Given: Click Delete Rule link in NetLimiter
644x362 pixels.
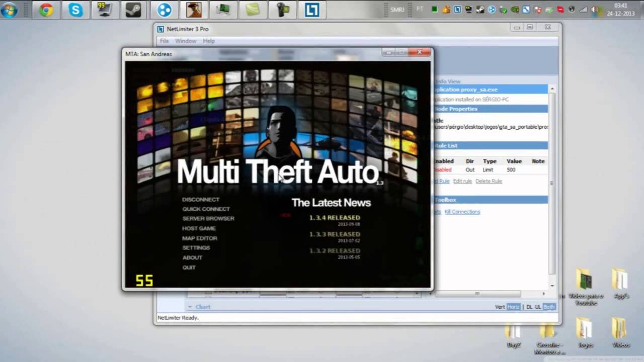Looking at the screenshot, I should click(489, 181).
